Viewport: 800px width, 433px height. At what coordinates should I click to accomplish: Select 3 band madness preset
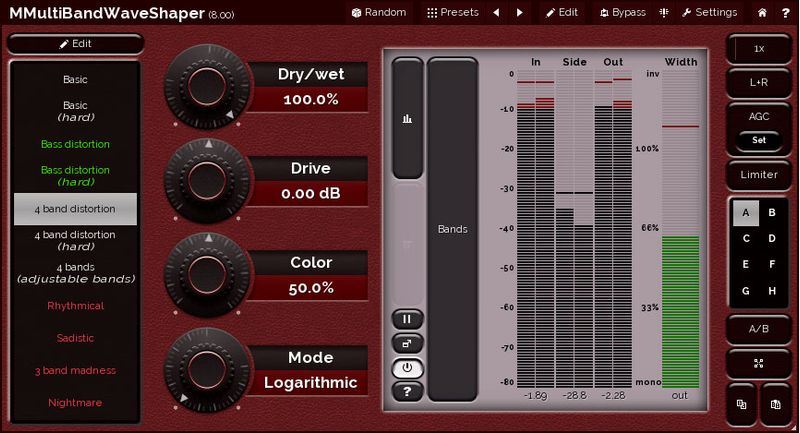pos(76,371)
